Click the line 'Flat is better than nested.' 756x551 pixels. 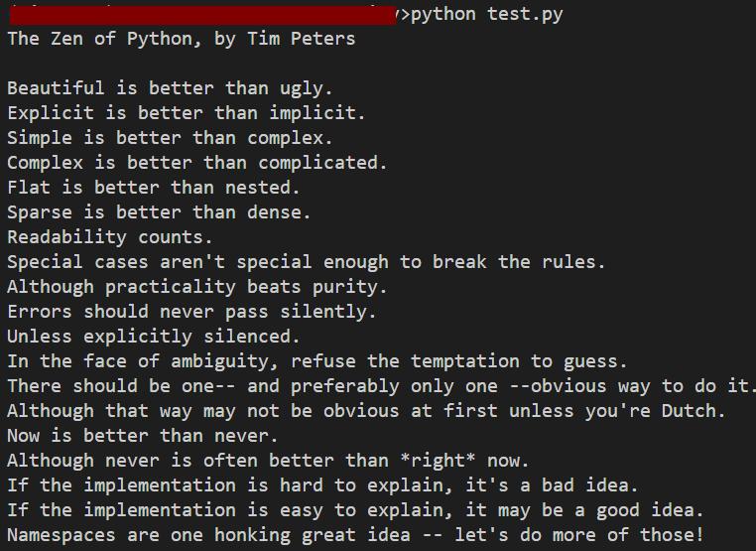[154, 188]
